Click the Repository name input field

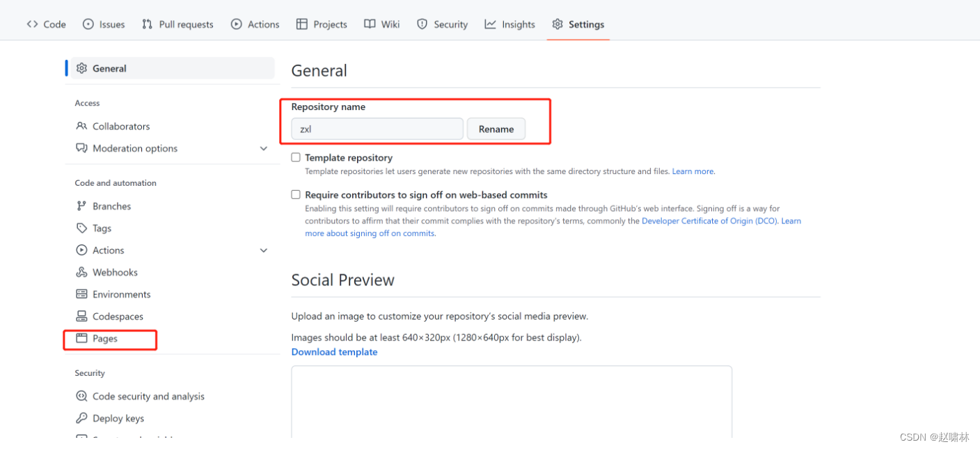[377, 129]
